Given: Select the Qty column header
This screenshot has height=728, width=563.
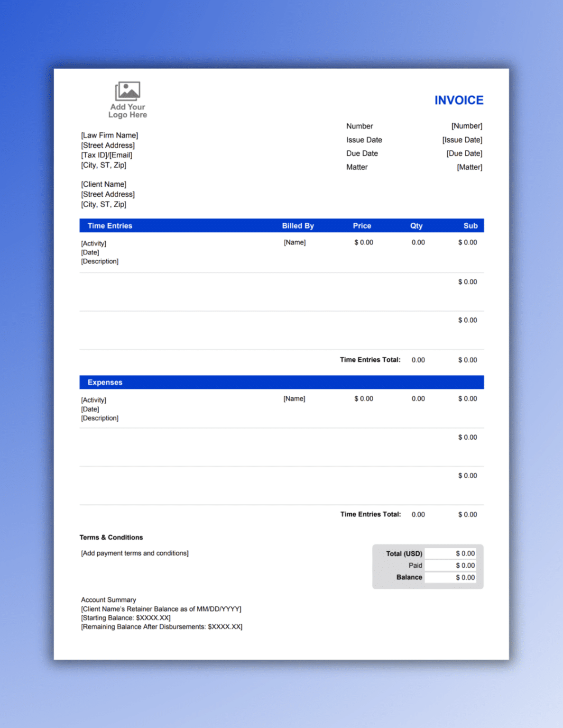Looking at the screenshot, I should click(416, 226).
